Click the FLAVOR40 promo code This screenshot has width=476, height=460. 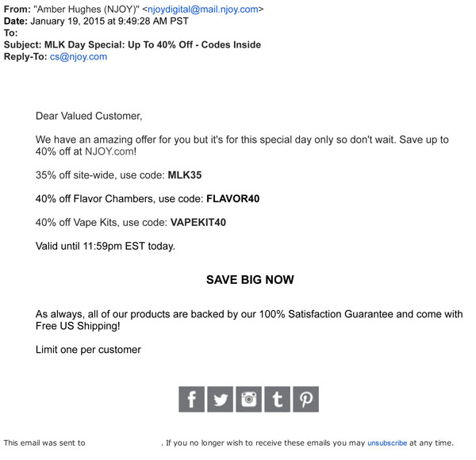[232, 198]
